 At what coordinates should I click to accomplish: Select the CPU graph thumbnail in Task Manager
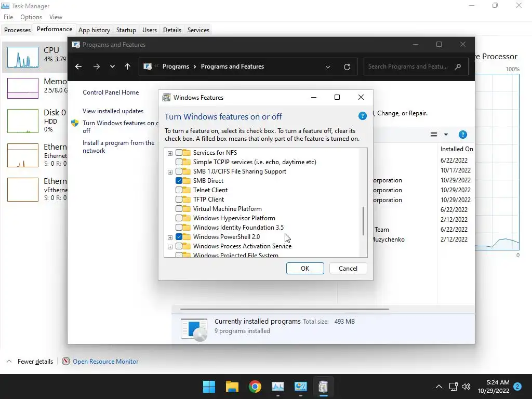(23, 57)
